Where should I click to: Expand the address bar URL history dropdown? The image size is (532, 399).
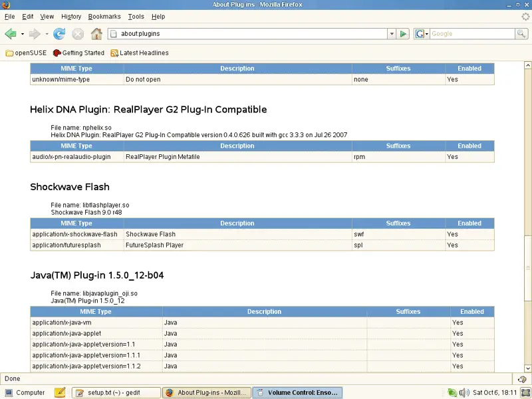pyautogui.click(x=392, y=34)
